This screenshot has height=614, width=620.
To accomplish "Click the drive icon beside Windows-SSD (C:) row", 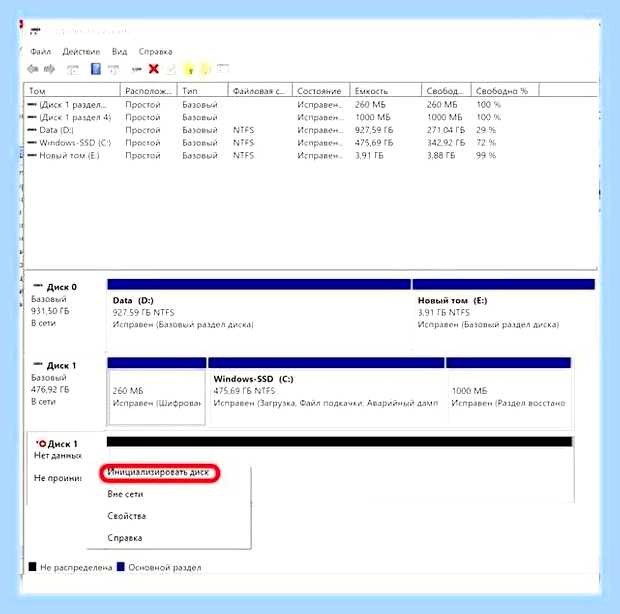I will (x=32, y=142).
